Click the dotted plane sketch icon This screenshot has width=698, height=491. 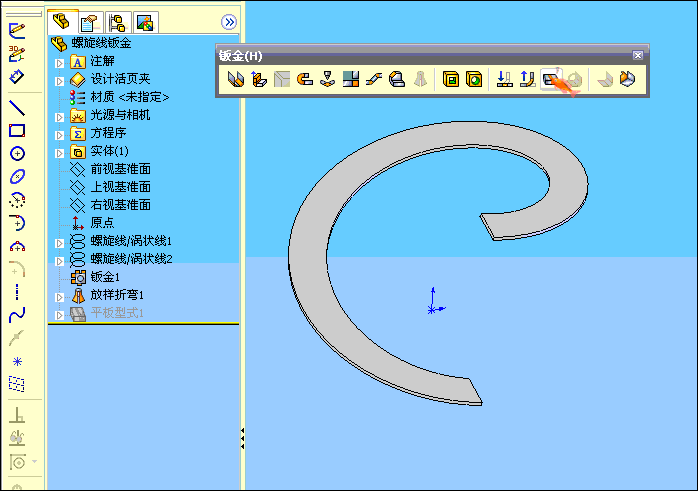point(17,384)
